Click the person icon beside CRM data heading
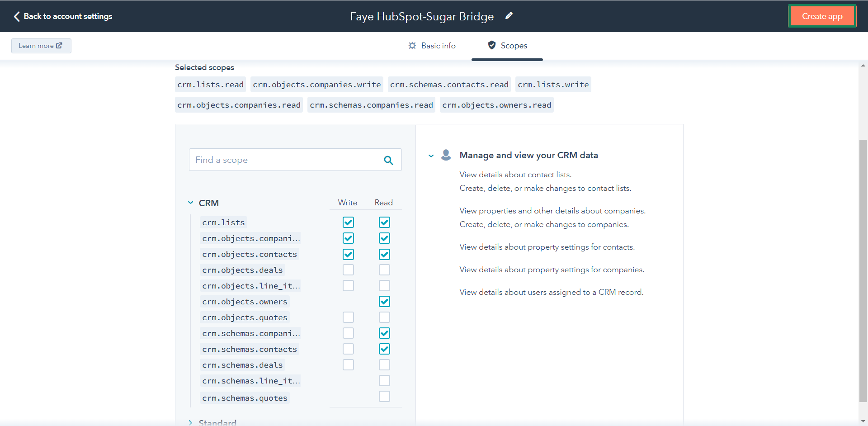The height and width of the screenshot is (426, 868). (x=446, y=155)
